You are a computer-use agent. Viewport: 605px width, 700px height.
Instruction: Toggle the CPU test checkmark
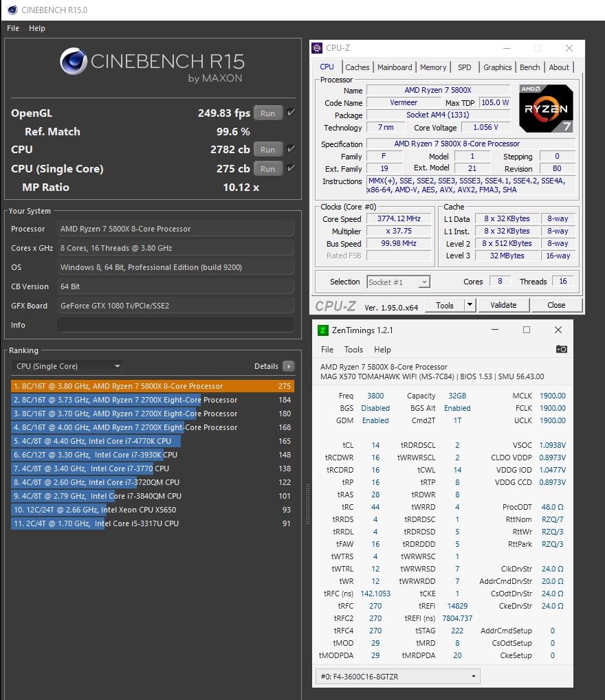click(x=291, y=149)
